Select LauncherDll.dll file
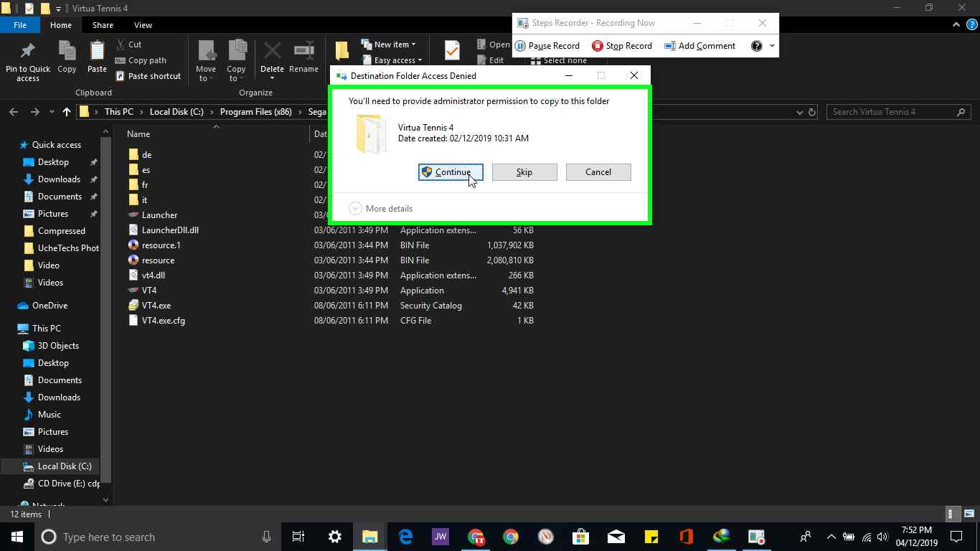Image resolution: width=980 pixels, height=551 pixels. tap(170, 230)
